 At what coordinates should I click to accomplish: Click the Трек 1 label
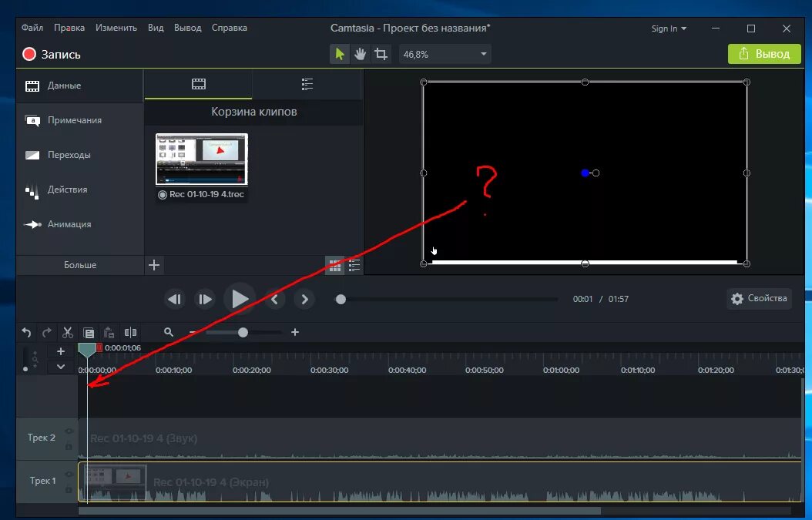42,481
